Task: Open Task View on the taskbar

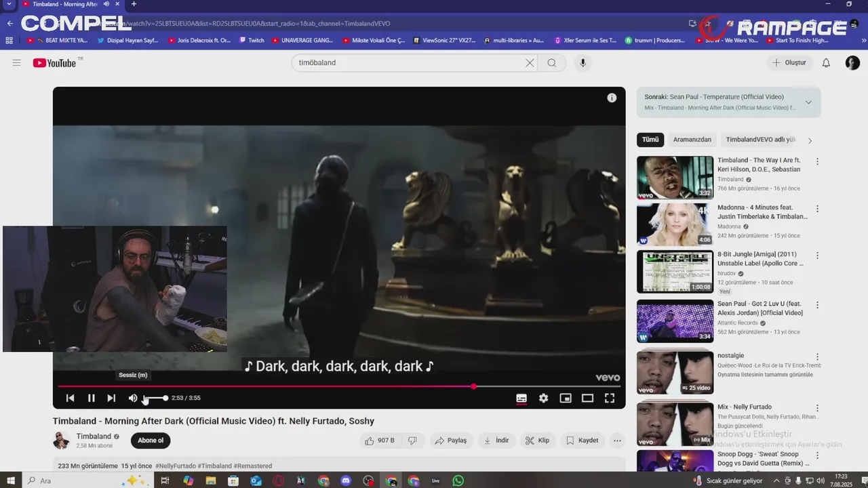Action: coord(165,481)
